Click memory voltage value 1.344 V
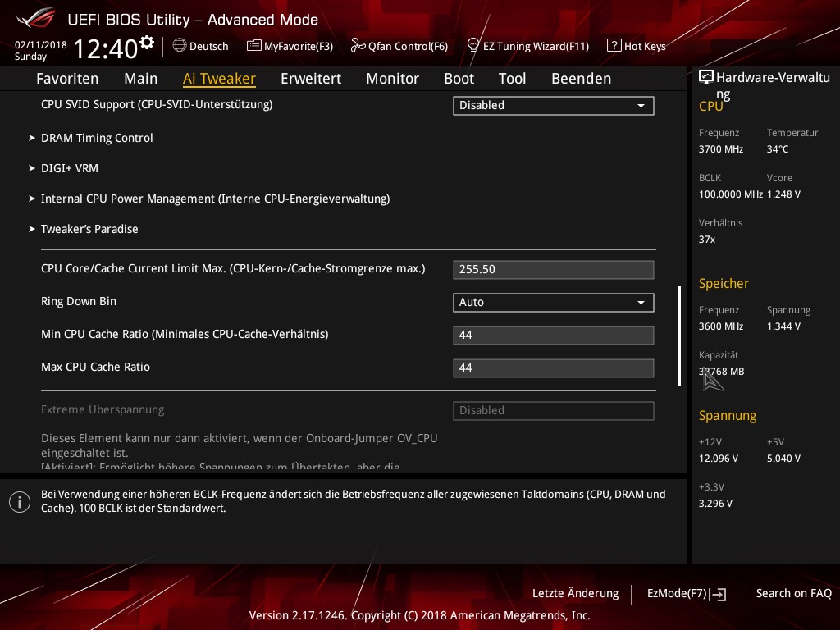 coord(783,326)
